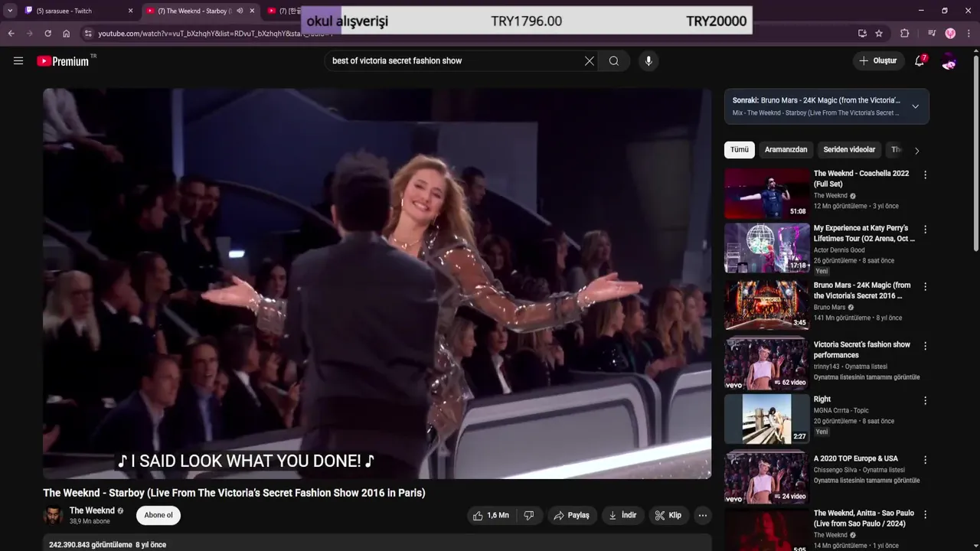
Task: Clear the search box text
Action: (x=590, y=61)
